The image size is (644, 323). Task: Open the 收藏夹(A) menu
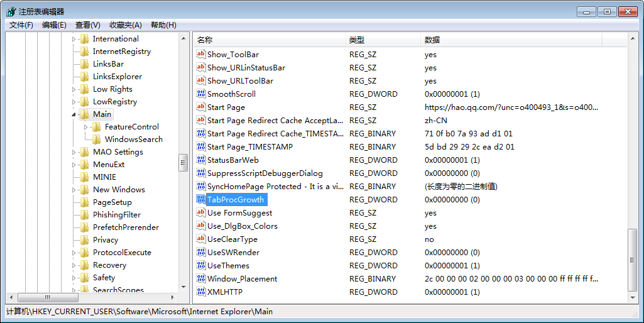click(125, 25)
